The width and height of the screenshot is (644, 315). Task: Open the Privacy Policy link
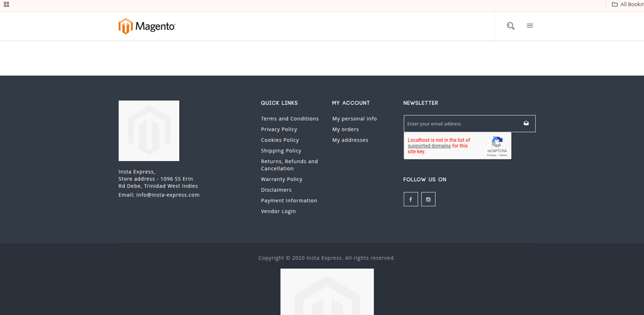[279, 129]
